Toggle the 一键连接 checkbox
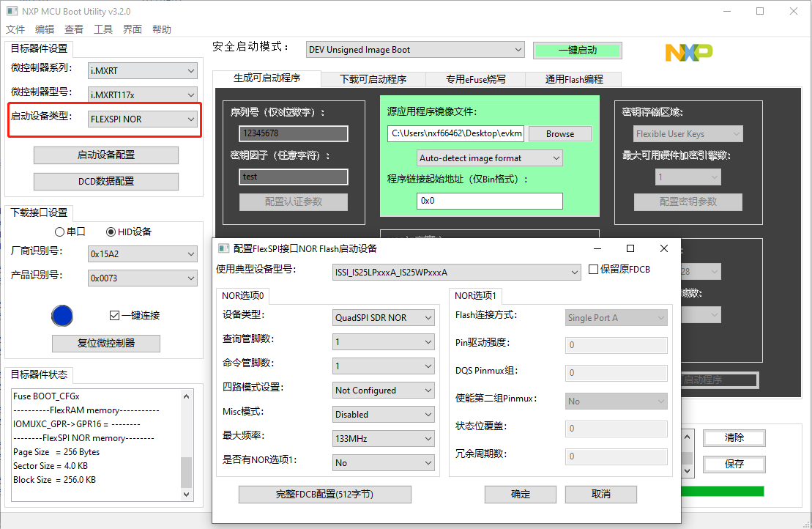812x529 pixels. point(113,316)
